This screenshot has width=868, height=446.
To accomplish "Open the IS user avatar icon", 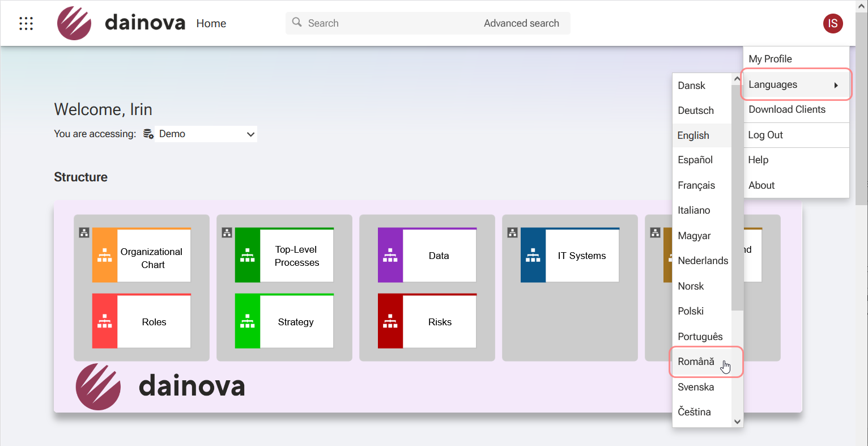I will click(833, 23).
